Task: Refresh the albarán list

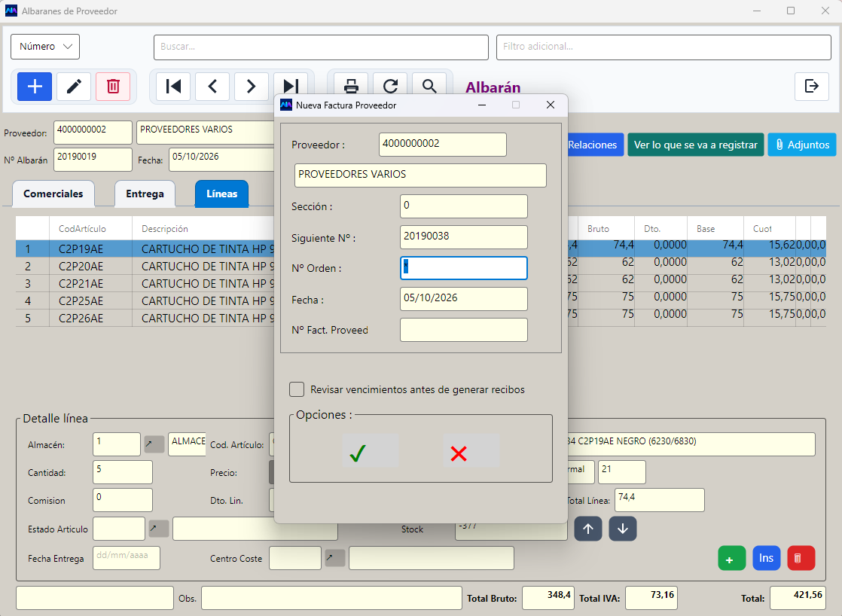Action: click(x=390, y=87)
